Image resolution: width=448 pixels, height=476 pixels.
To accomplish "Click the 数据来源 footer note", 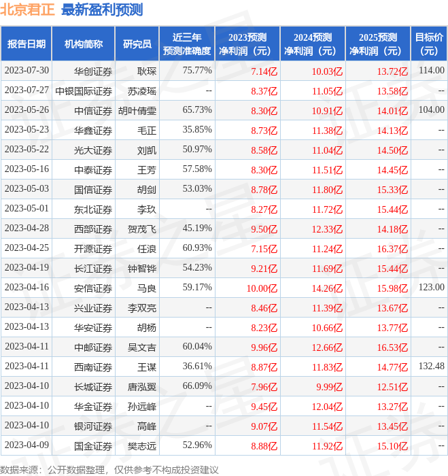I will (109, 471).
